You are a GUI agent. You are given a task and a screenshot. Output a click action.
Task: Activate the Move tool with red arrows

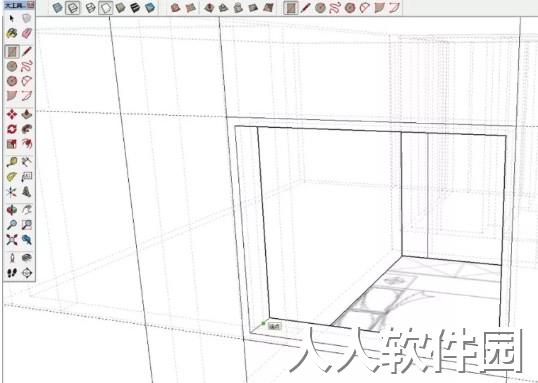(12, 114)
